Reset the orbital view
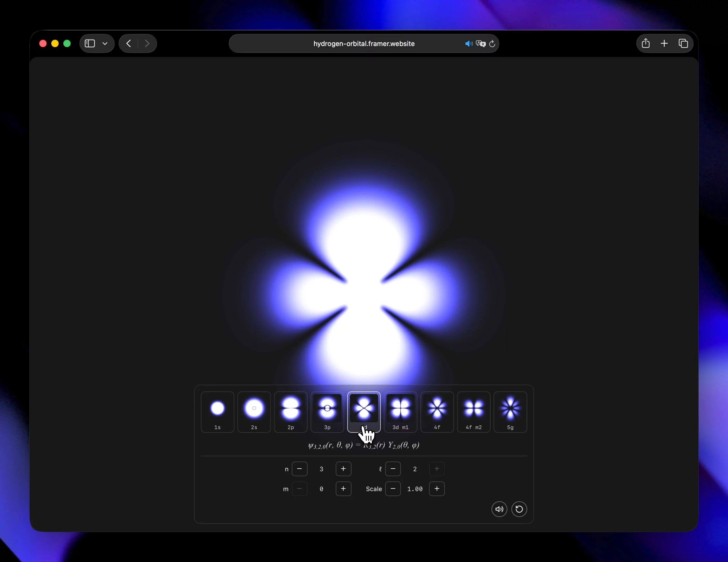The height and width of the screenshot is (562, 728). (519, 509)
